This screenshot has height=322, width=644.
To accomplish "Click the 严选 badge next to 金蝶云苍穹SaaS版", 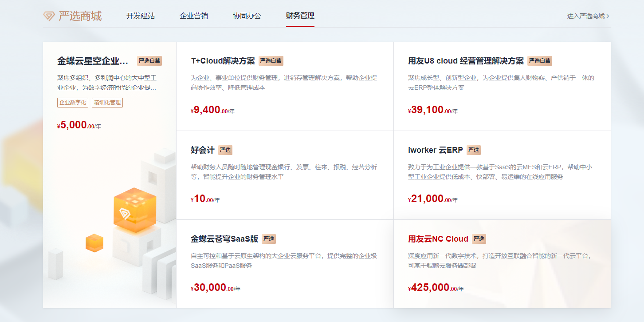I will pyautogui.click(x=269, y=239).
